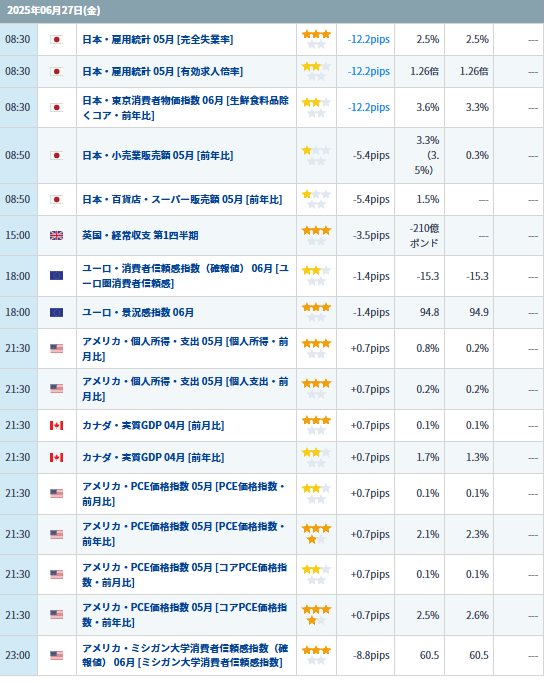Click US flag icon in Michigan sentiment row

(57, 656)
